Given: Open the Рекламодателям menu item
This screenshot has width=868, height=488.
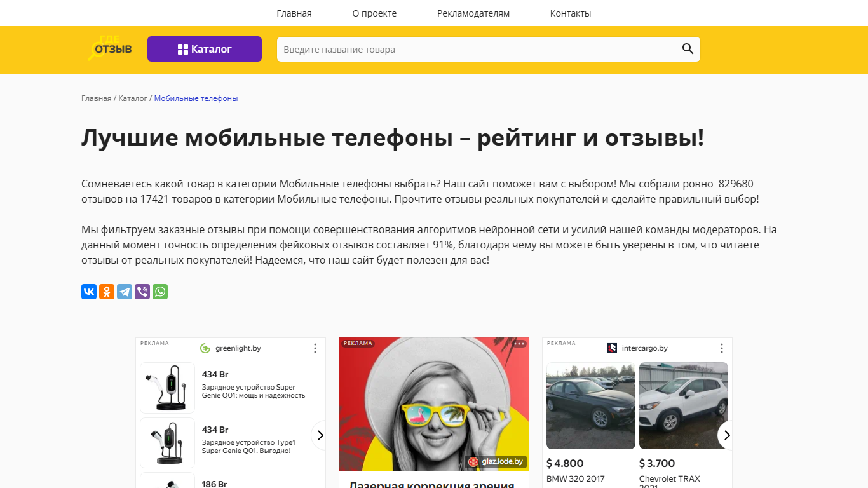Looking at the screenshot, I should click(473, 13).
